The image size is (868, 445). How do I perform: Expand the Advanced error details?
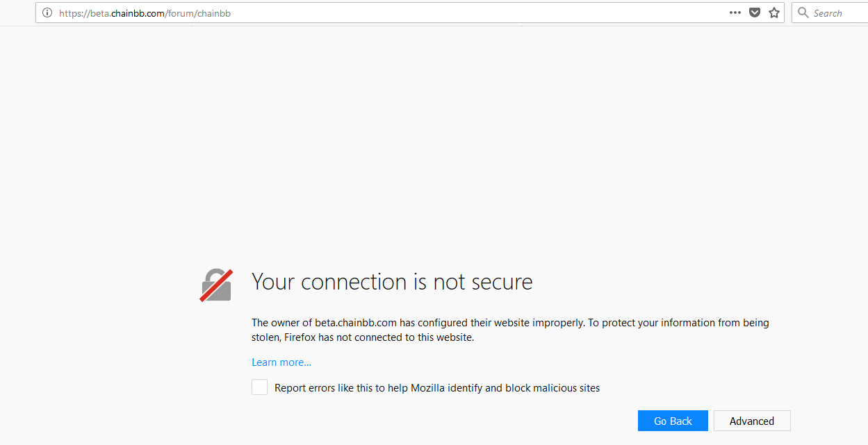pyautogui.click(x=752, y=421)
